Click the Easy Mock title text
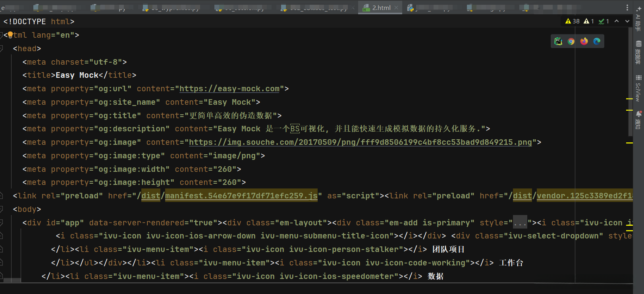Screen dimensions: 644x294 (77, 75)
